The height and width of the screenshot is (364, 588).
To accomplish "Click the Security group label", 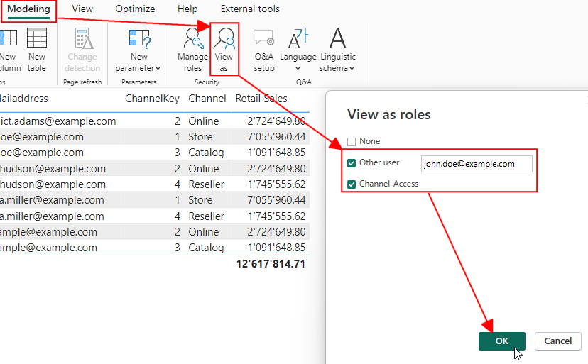I will (207, 82).
